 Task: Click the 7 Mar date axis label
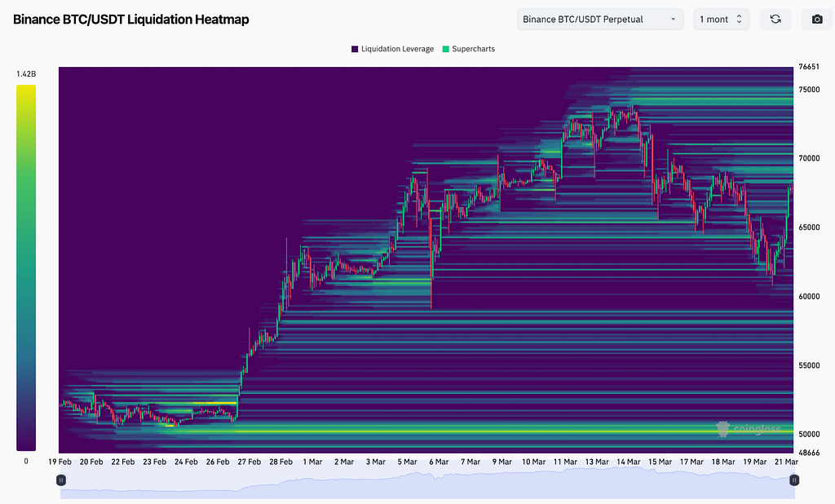point(471,462)
